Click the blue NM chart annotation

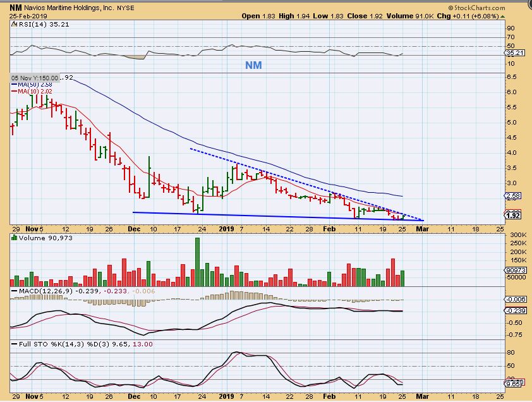tap(253, 65)
